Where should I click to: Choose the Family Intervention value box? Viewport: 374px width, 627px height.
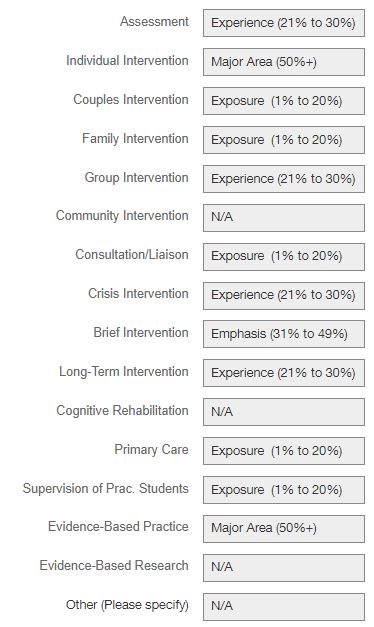pyautogui.click(x=284, y=140)
